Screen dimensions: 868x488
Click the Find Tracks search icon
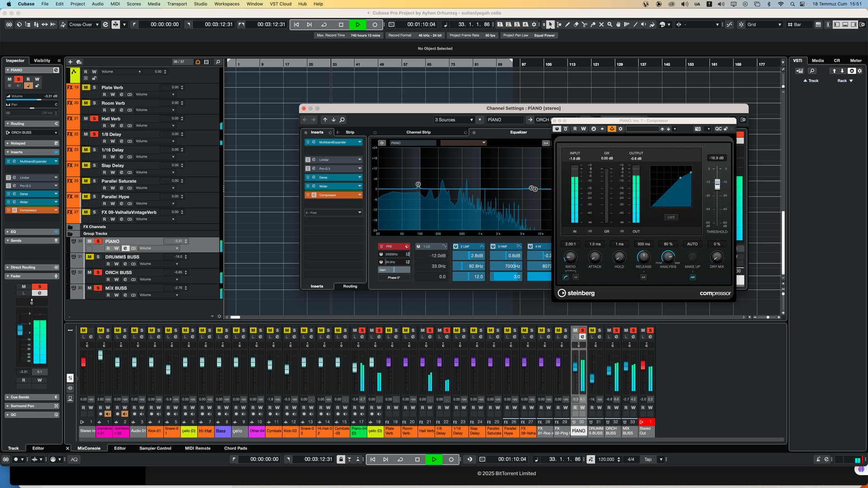click(218, 62)
